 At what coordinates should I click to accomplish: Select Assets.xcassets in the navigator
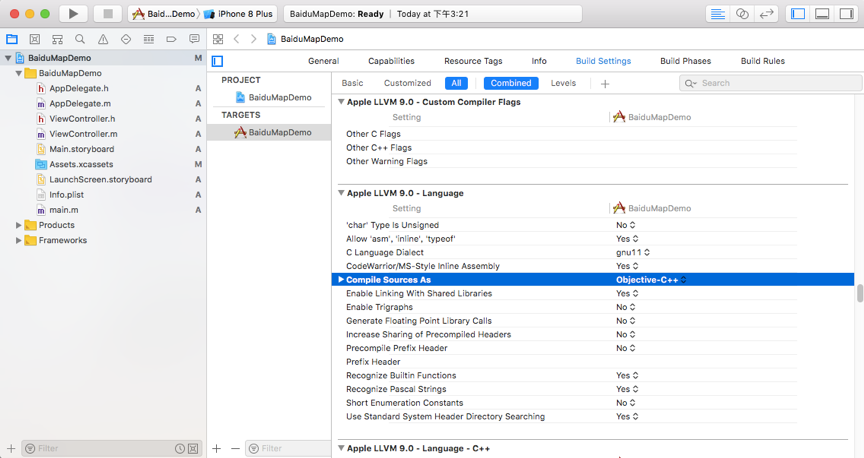point(80,164)
